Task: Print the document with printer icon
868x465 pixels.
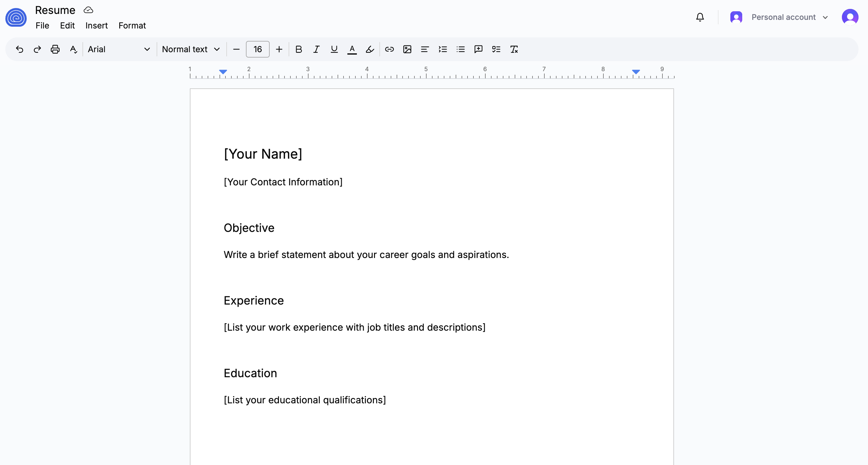Action: [55, 50]
